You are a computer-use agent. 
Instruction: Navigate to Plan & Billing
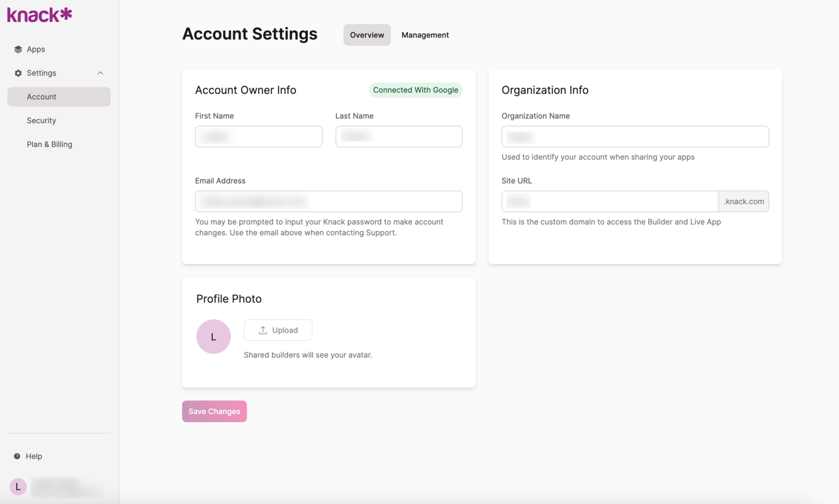tap(49, 144)
